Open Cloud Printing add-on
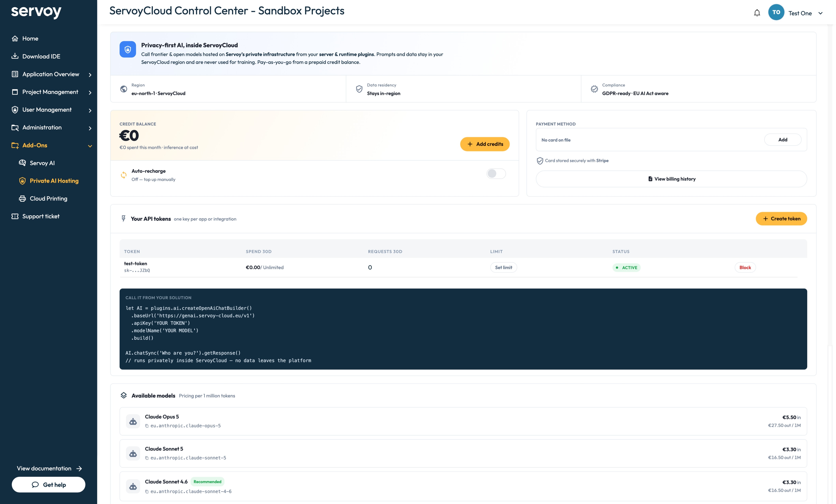Viewport: 836px width, 504px height. (49, 199)
